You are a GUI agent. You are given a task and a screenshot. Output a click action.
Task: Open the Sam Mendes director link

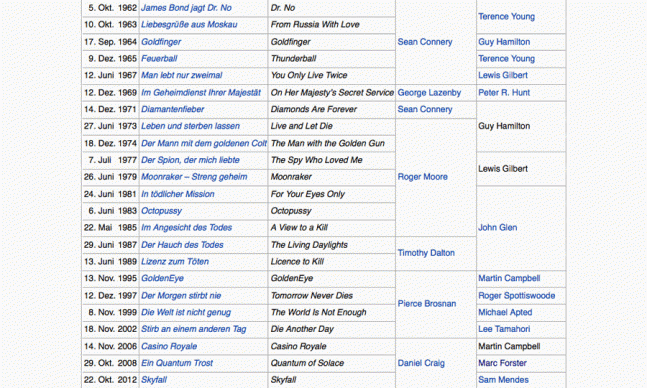tap(503, 380)
